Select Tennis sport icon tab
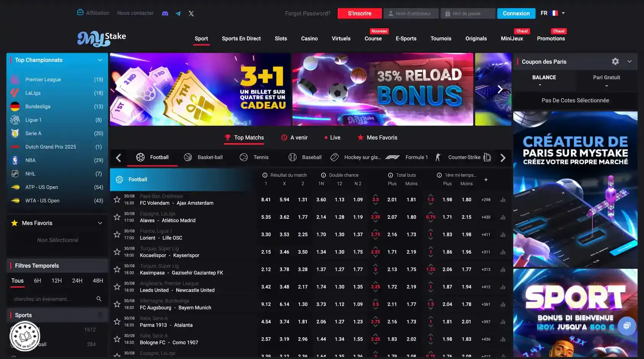644x359 pixels. click(254, 157)
